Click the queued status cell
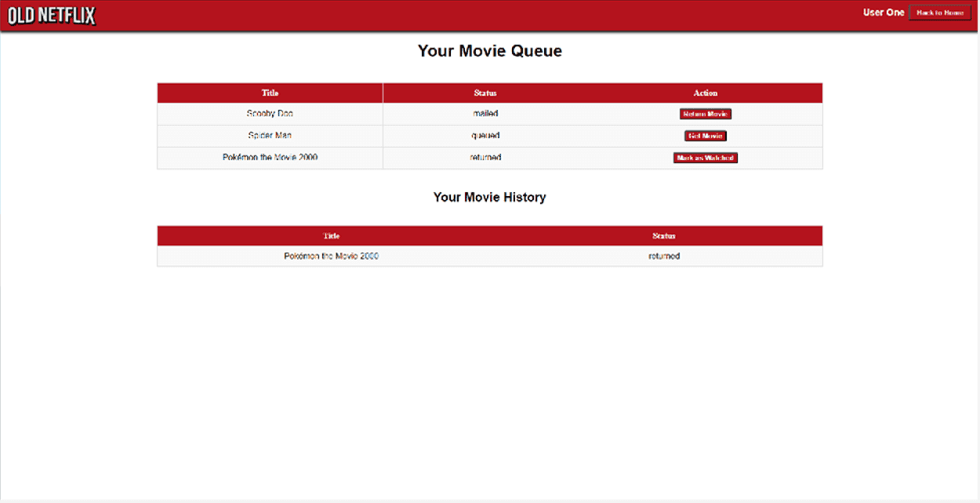Viewport: 980px width, 503px height. [x=485, y=136]
